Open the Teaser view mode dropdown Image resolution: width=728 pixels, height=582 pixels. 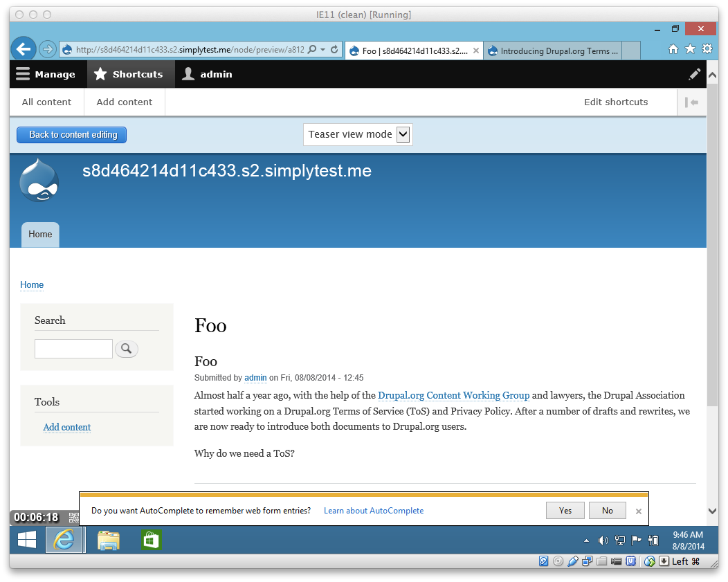[x=358, y=134]
